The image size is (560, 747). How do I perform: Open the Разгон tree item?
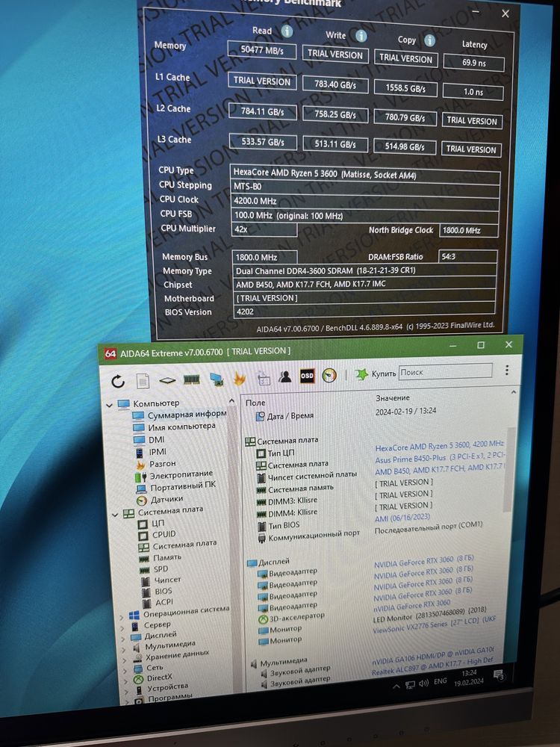(x=162, y=463)
